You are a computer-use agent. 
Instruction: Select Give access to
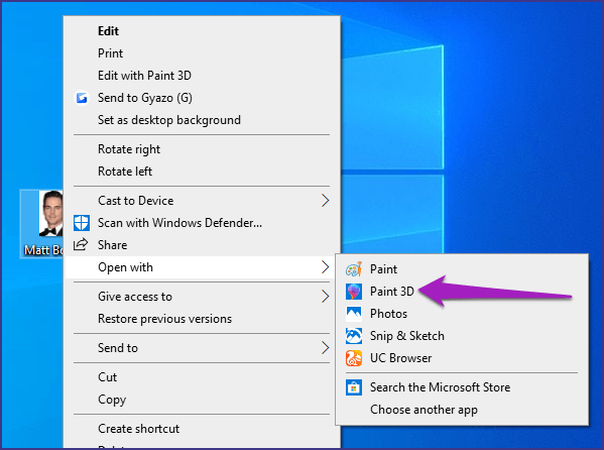[x=202, y=296]
